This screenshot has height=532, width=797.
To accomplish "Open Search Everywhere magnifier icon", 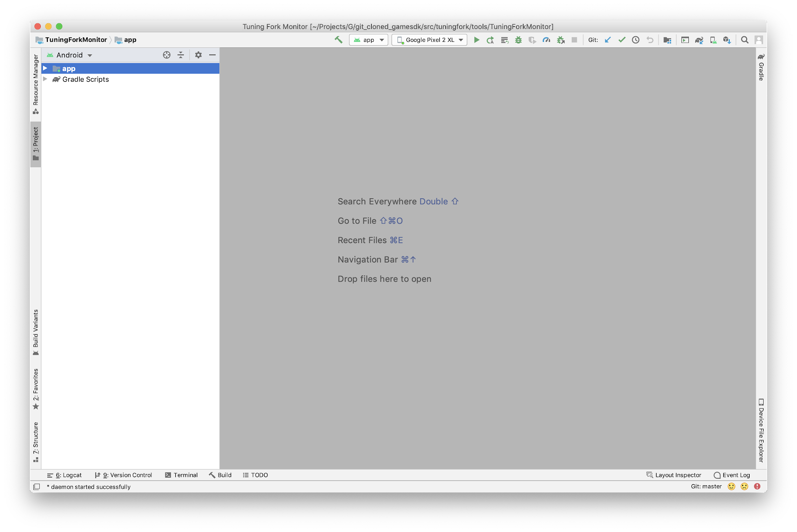I will [x=745, y=40].
